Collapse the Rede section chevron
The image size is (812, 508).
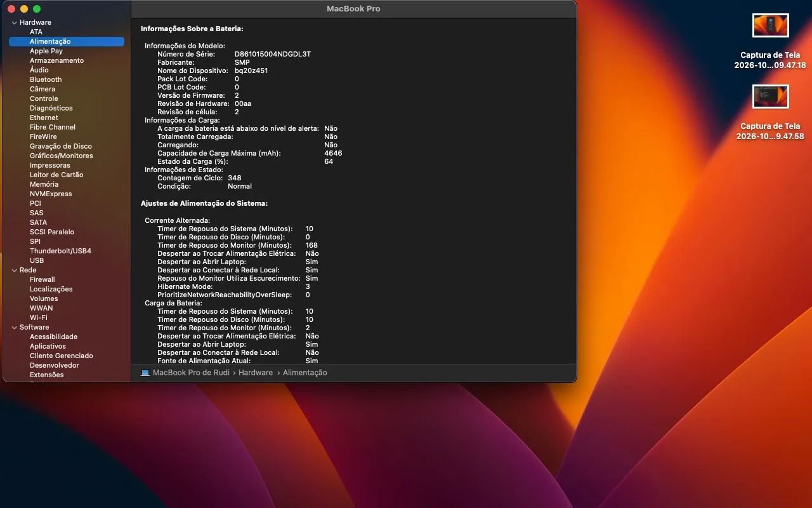point(14,271)
